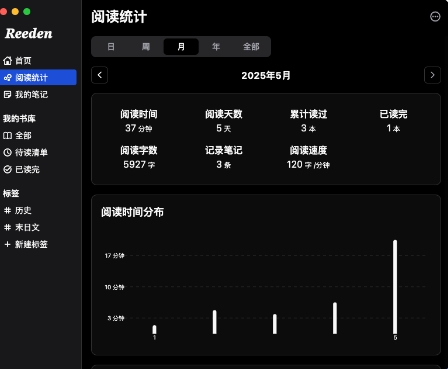Click the 阅读速度 120 字/分钟 statistic
Screen dimensions: 448x369
point(308,157)
